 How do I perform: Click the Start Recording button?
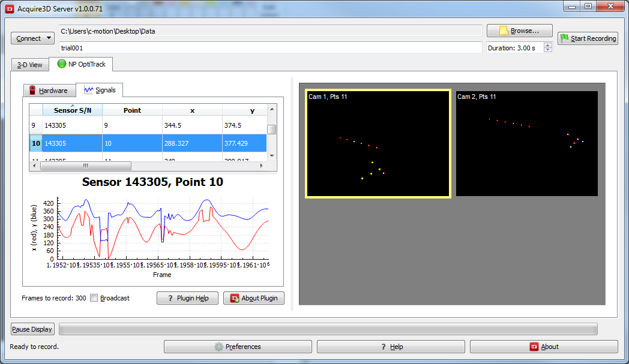(588, 38)
